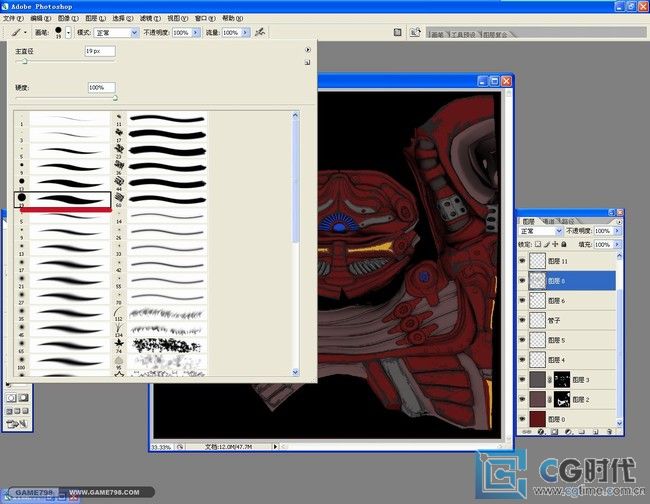
Task: Switch to Quick Mask mode in toolbox
Action: point(23,398)
